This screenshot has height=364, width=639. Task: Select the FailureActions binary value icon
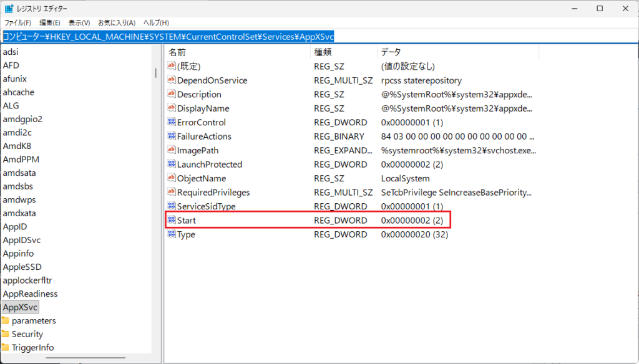[172, 136]
